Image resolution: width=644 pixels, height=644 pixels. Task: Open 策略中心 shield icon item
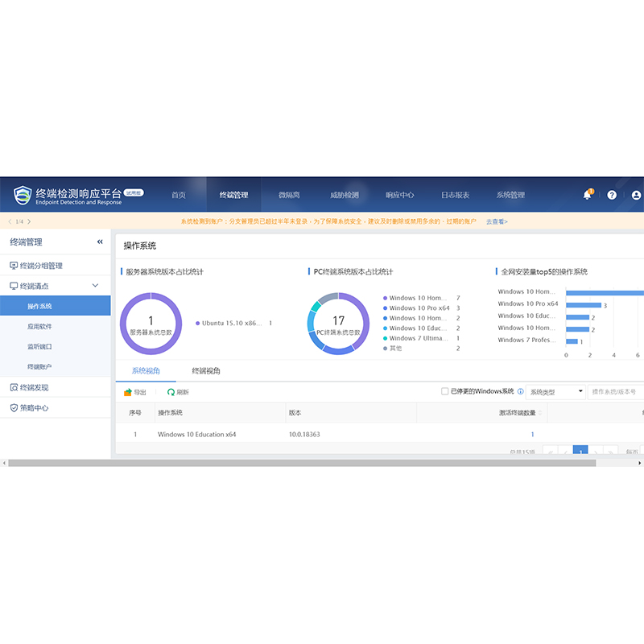pyautogui.click(x=14, y=408)
